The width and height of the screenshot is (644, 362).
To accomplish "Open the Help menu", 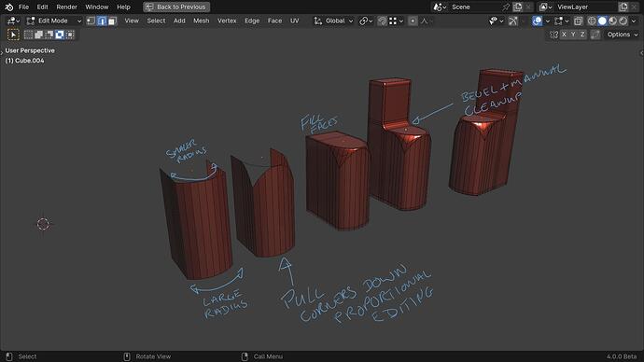I will (123, 7).
